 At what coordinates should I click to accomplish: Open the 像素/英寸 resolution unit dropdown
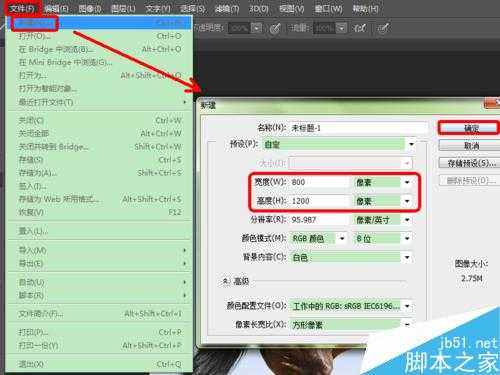click(383, 220)
